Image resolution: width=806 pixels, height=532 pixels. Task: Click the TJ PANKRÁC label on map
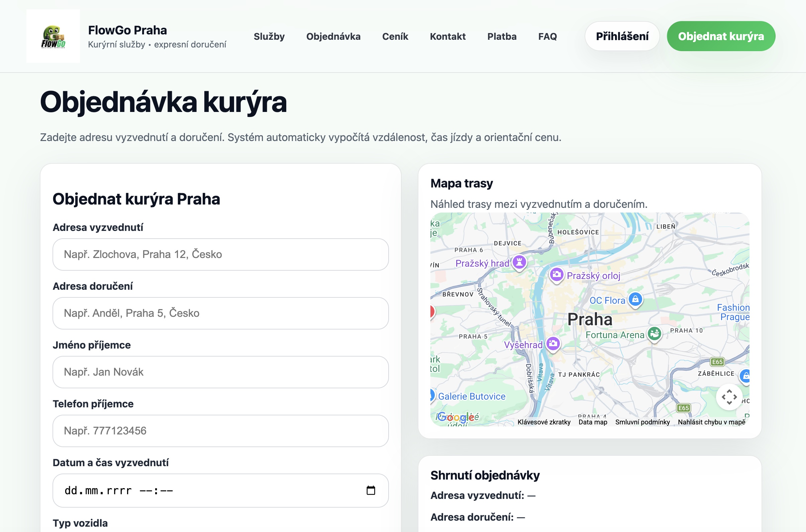pyautogui.click(x=579, y=375)
